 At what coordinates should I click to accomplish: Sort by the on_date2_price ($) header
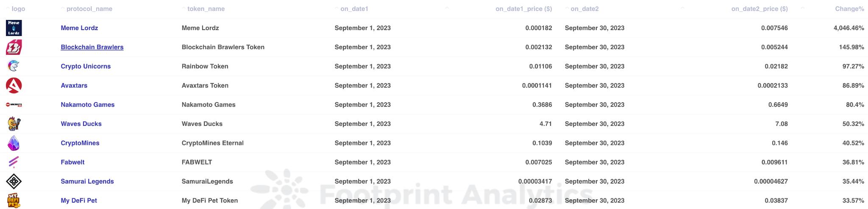(x=759, y=9)
